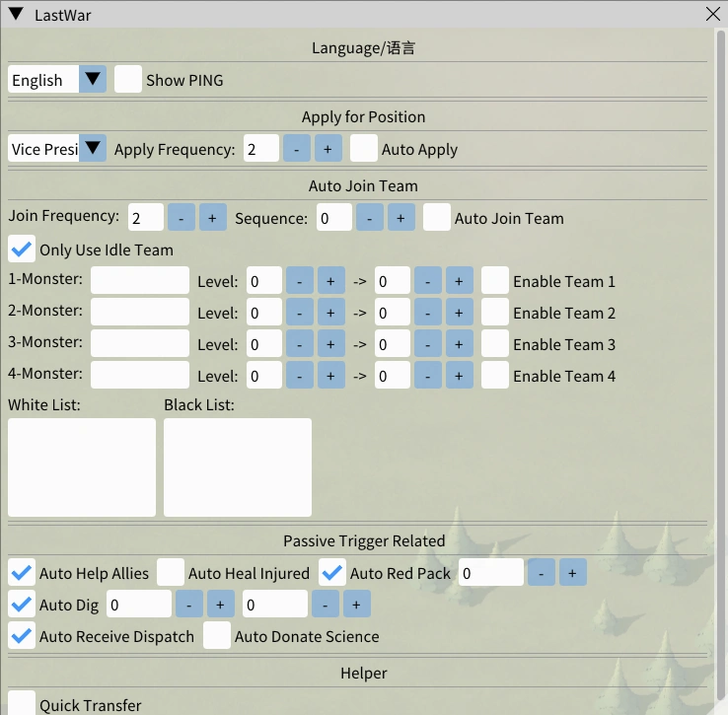
Task: Check Enable Team 1
Action: tap(495, 281)
